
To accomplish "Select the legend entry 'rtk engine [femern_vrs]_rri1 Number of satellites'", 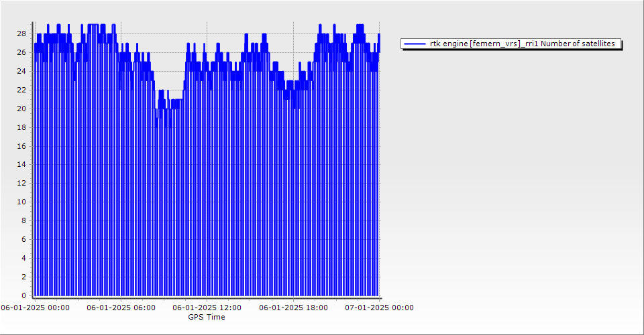I will click(522, 44).
